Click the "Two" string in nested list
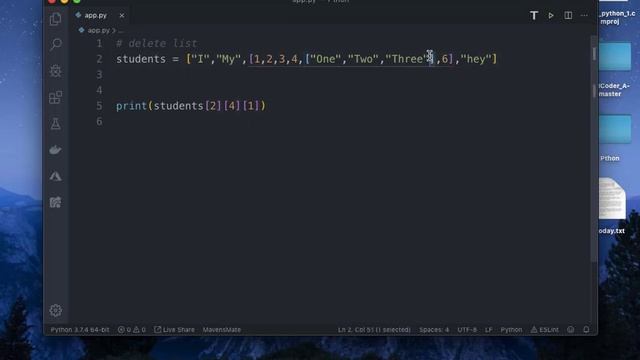Viewport: 640px width, 360px height. 363,59
